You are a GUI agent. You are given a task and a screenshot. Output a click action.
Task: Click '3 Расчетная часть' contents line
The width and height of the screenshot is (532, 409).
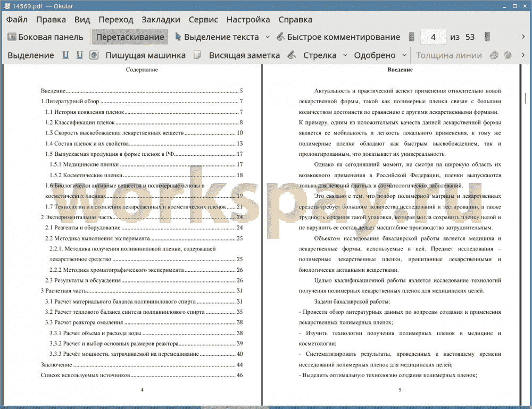(142, 290)
